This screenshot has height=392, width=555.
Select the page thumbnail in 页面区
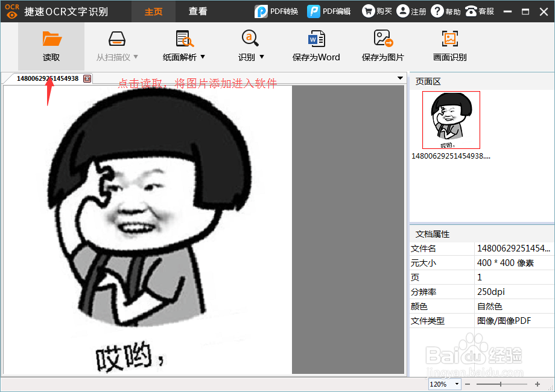tap(451, 119)
